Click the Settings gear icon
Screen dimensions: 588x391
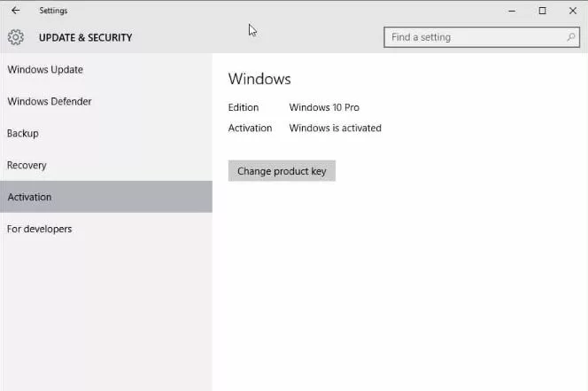16,37
